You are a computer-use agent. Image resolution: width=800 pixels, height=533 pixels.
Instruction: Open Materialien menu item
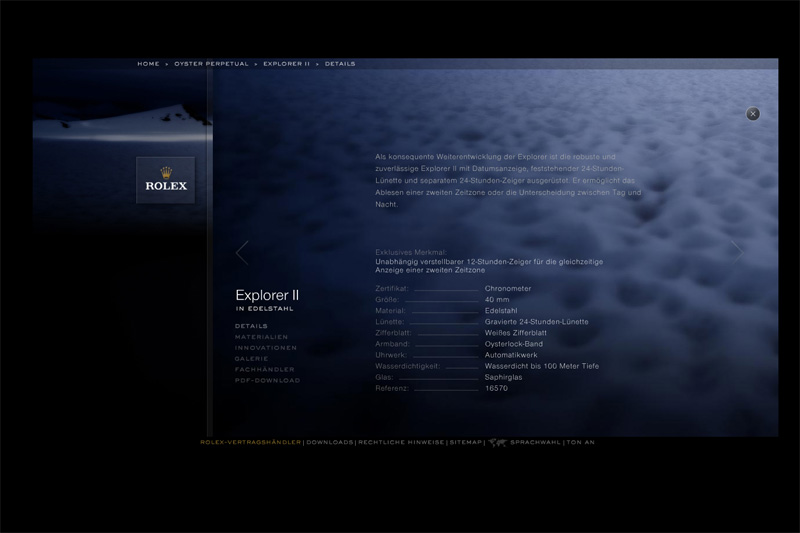(x=261, y=337)
